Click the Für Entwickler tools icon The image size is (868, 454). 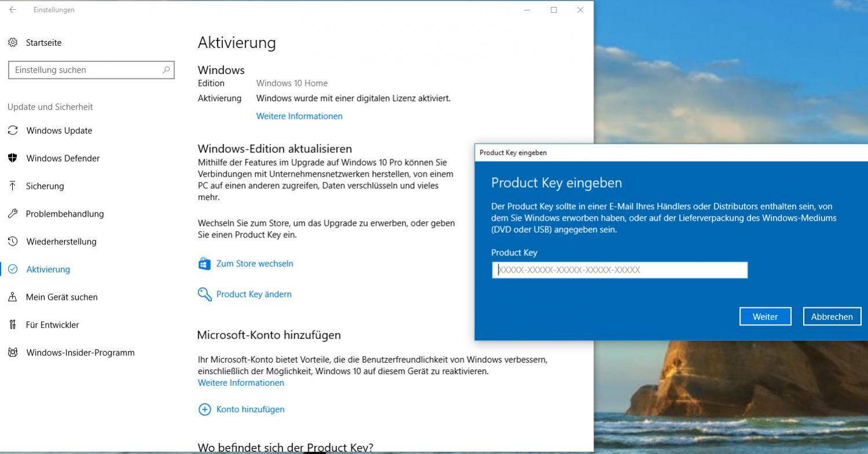point(13,325)
